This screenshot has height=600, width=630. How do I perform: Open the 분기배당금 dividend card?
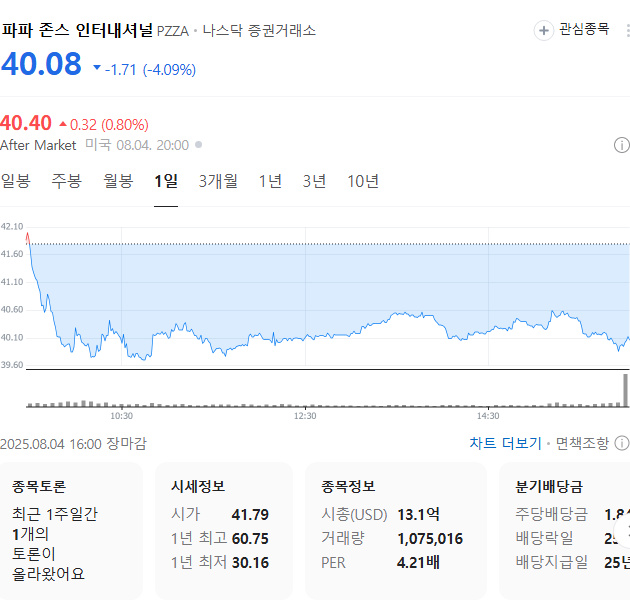pos(565,530)
